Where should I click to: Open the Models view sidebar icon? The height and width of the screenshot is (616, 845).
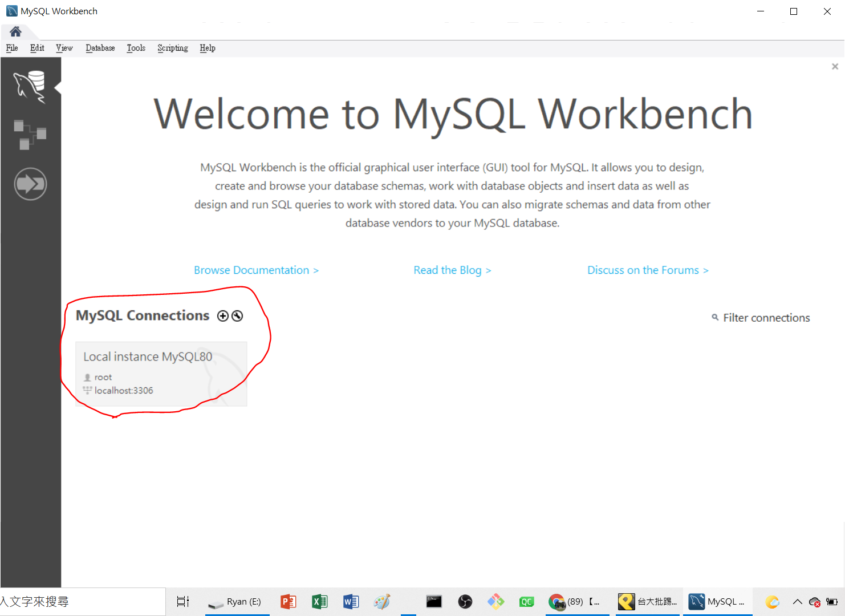pyautogui.click(x=30, y=135)
